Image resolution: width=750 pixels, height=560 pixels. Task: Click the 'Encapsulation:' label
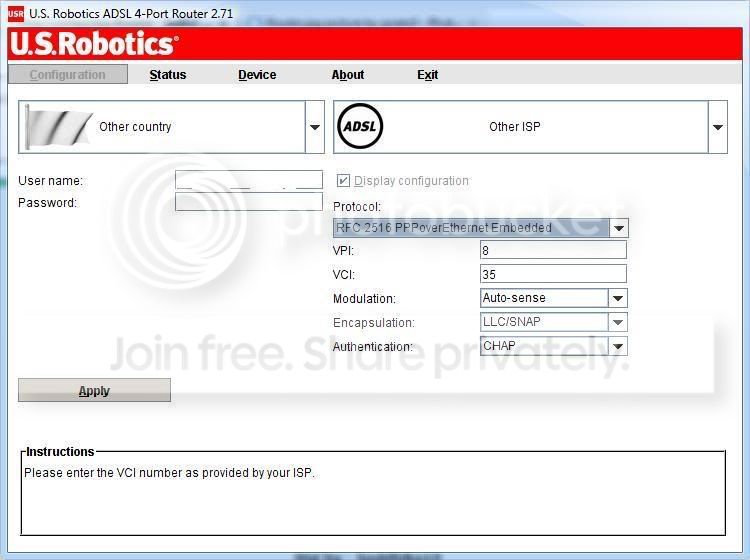374,323
